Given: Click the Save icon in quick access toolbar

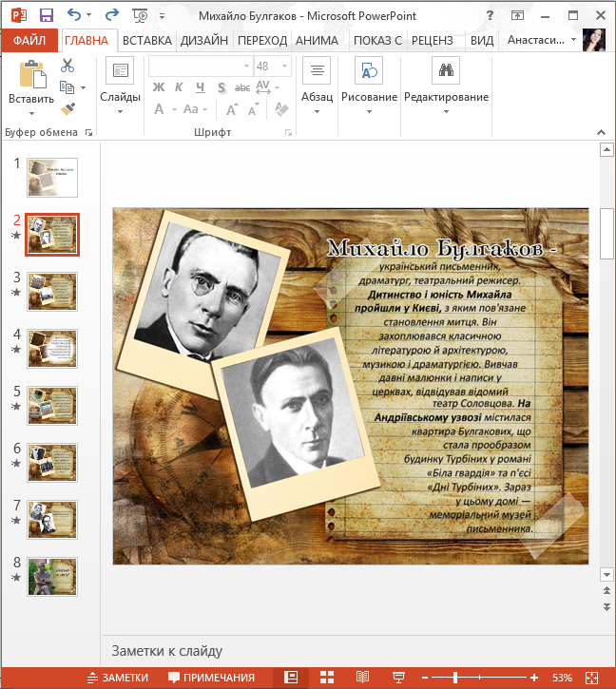Looking at the screenshot, I should tap(47, 14).
